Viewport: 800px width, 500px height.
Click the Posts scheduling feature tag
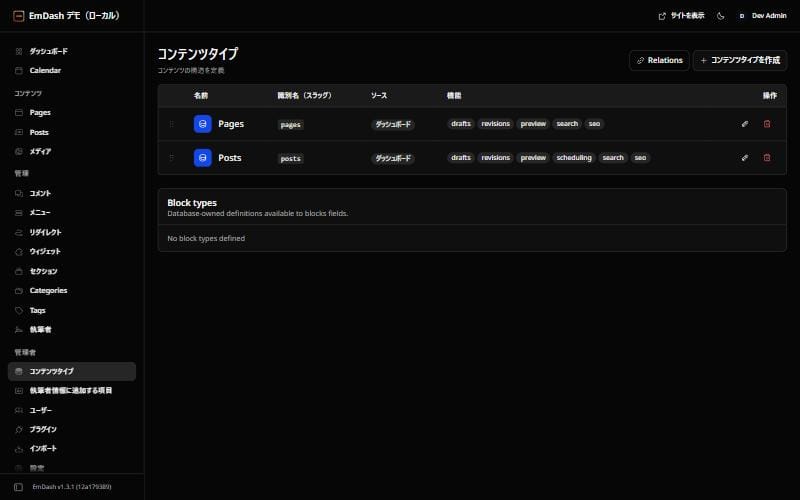[x=574, y=158]
